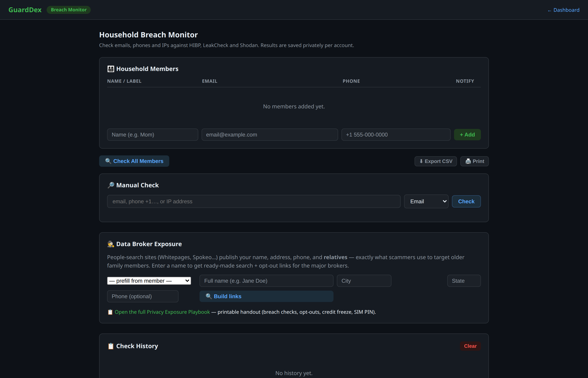Click the download arrow icon on Export CSV
This screenshot has width=588, height=378.
click(x=421, y=161)
